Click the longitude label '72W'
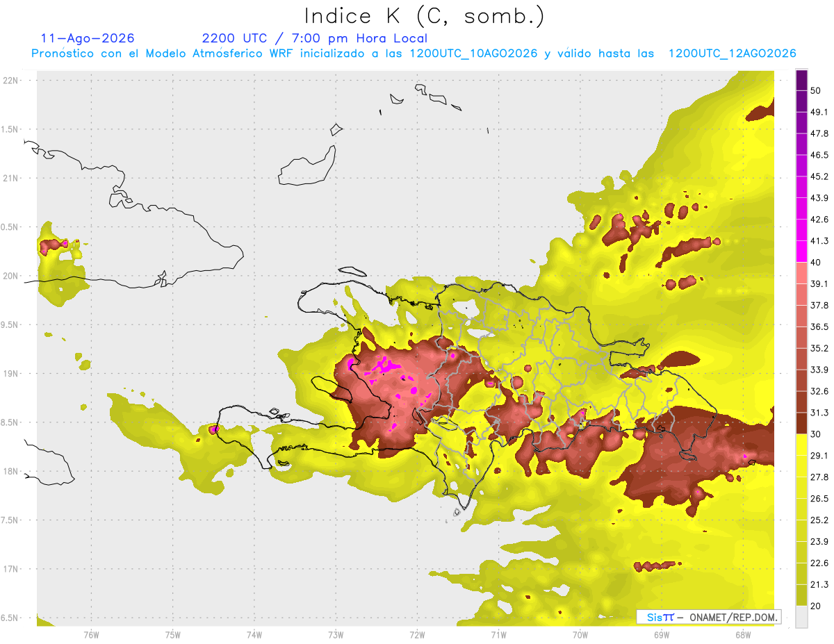834x644 pixels. [417, 634]
